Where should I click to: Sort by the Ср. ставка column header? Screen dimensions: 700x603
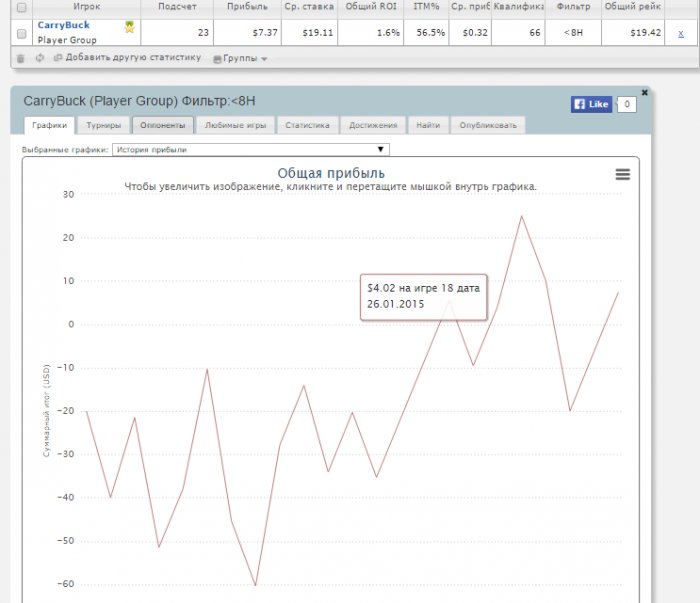[x=309, y=7]
